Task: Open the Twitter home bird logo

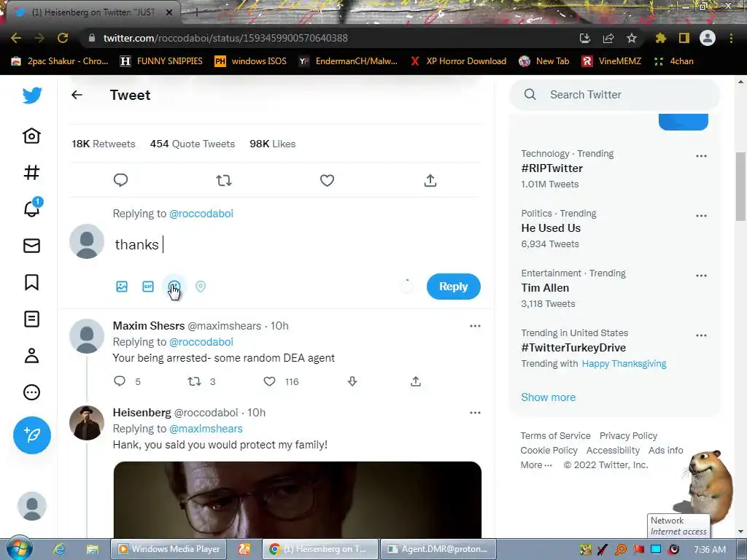Action: (32, 96)
